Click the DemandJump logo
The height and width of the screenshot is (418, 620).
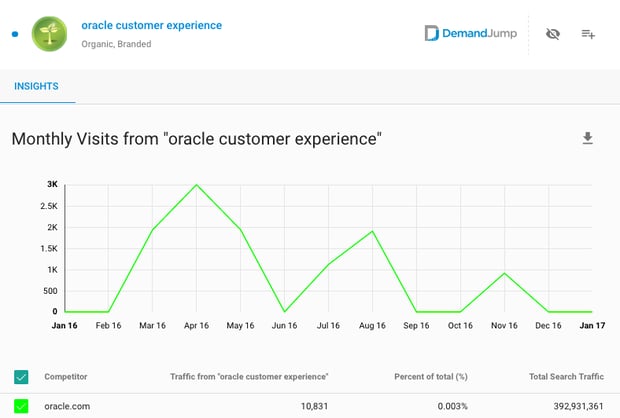click(471, 33)
